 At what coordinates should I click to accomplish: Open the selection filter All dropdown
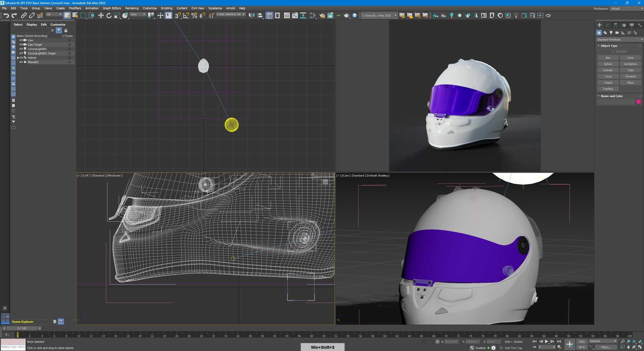(x=54, y=14)
